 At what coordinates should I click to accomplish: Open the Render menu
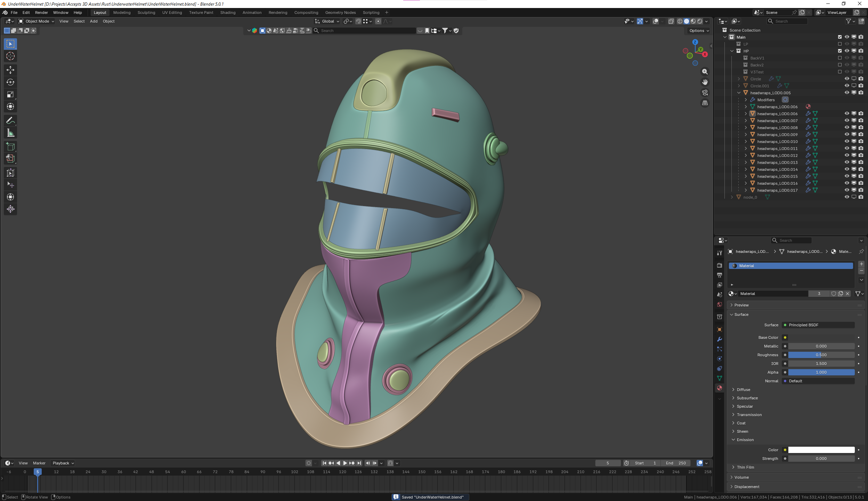click(x=41, y=13)
